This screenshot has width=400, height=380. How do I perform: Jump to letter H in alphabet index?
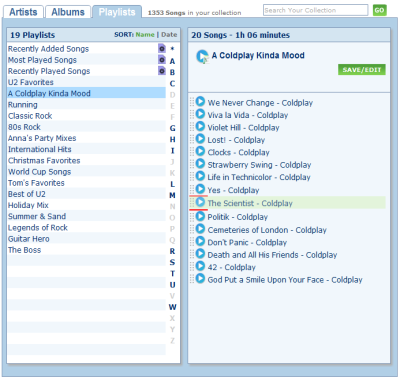172,139
